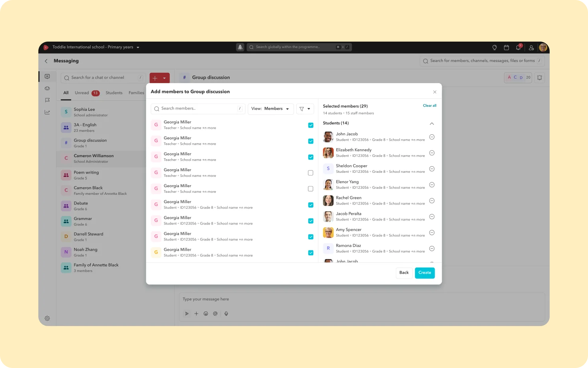Click the rocket icon in top bar
This screenshot has height=368, width=588.
pos(240,47)
